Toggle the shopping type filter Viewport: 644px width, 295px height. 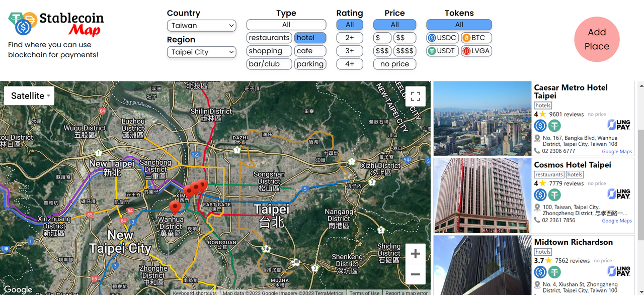point(269,51)
